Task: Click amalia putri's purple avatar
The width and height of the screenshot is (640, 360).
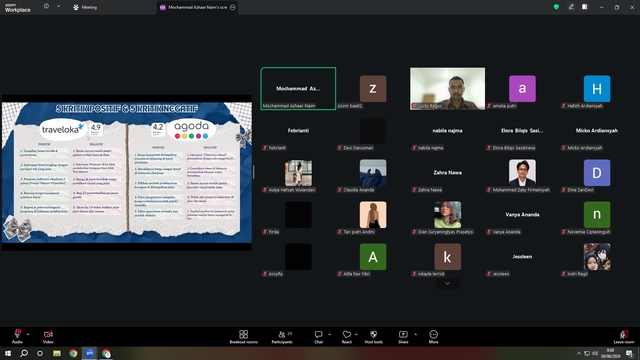Action: [x=522, y=89]
